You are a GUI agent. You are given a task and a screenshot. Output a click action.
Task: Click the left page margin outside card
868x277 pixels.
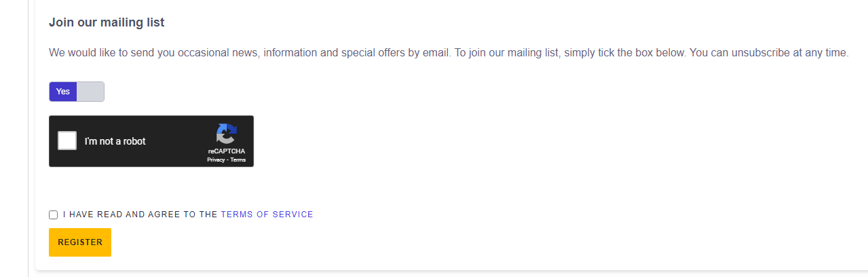point(14,136)
